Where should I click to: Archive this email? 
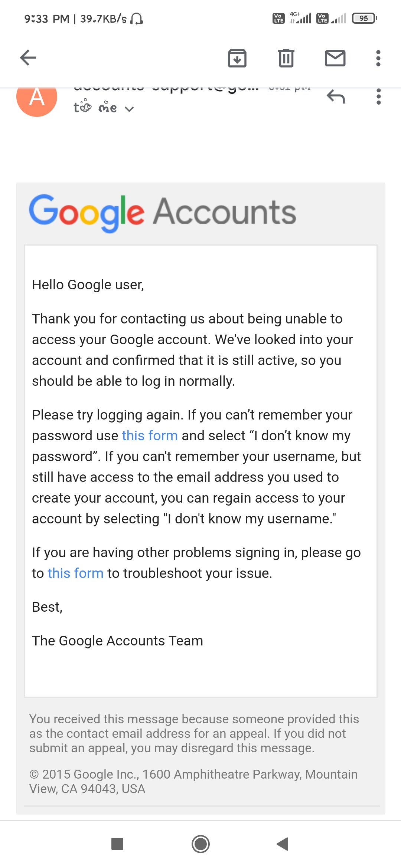point(237,58)
